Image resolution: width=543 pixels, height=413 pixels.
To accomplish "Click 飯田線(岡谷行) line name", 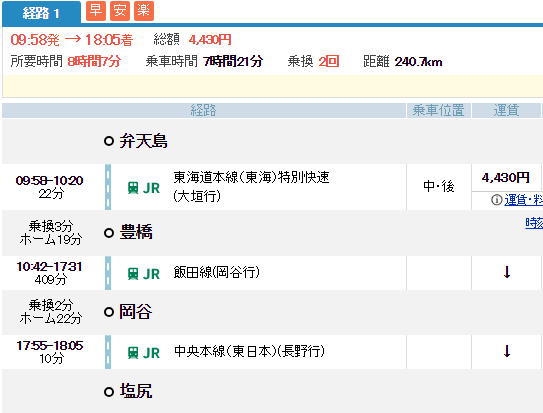I will point(216,272).
